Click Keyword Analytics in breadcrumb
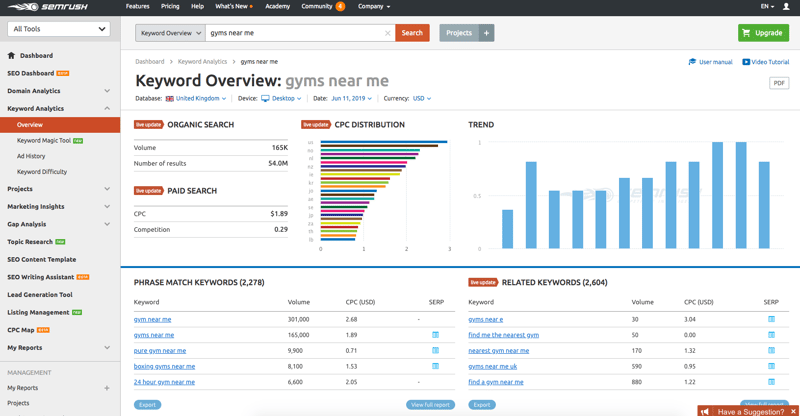The height and width of the screenshot is (416, 800). pos(203,62)
